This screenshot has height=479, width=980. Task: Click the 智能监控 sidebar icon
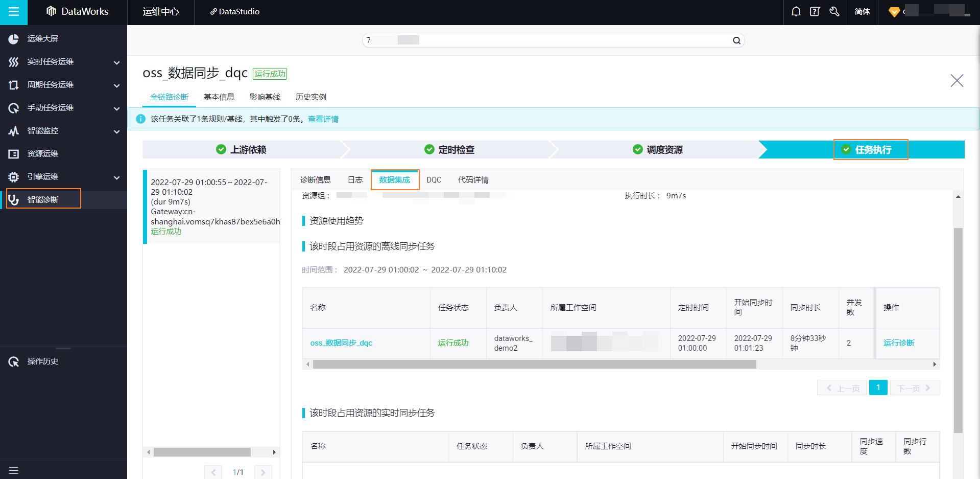pyautogui.click(x=14, y=131)
